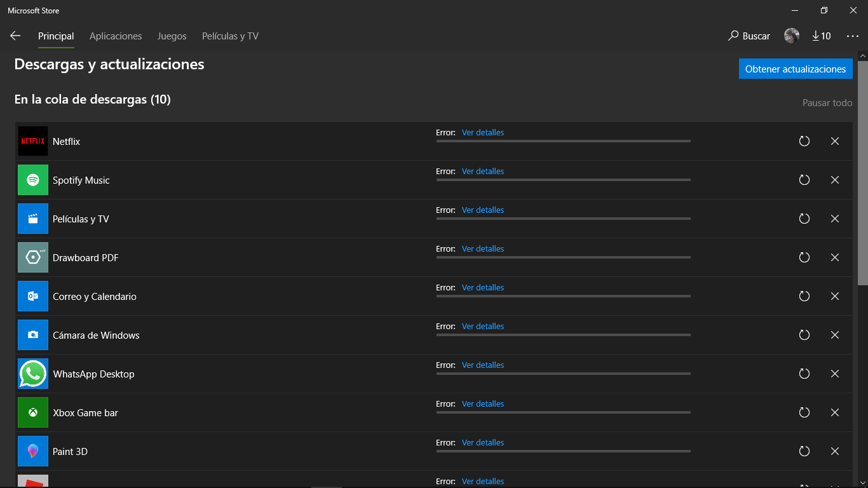The image size is (868, 488).
Task: Click the Correo y Calendario app icon
Action: pos(33,296)
